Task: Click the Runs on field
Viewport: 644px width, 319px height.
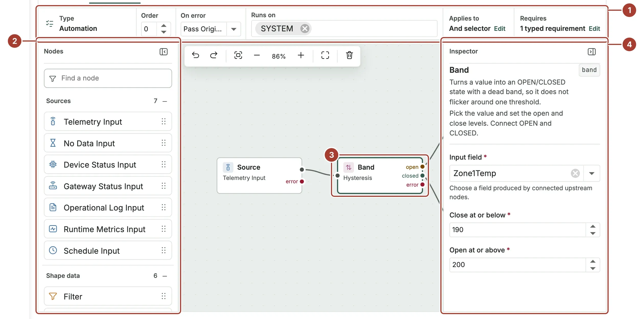Action: click(x=344, y=29)
